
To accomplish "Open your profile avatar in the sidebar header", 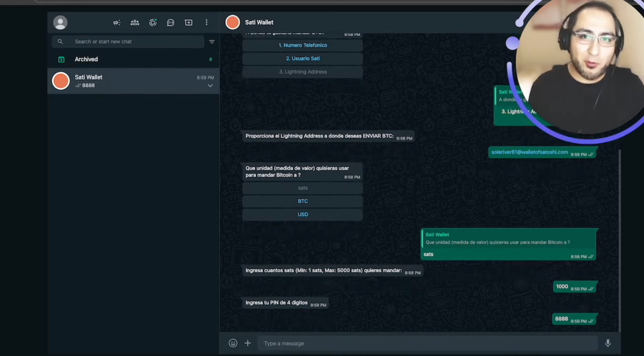I will pos(60,23).
